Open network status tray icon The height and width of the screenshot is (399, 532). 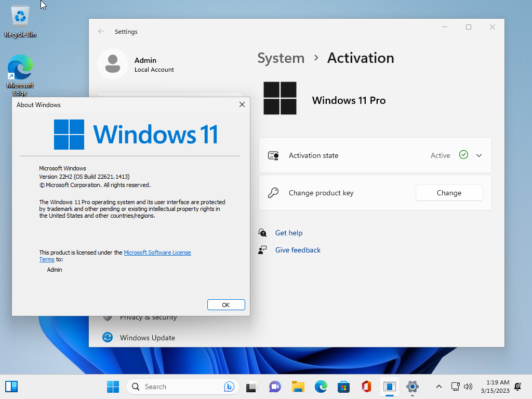coord(455,387)
